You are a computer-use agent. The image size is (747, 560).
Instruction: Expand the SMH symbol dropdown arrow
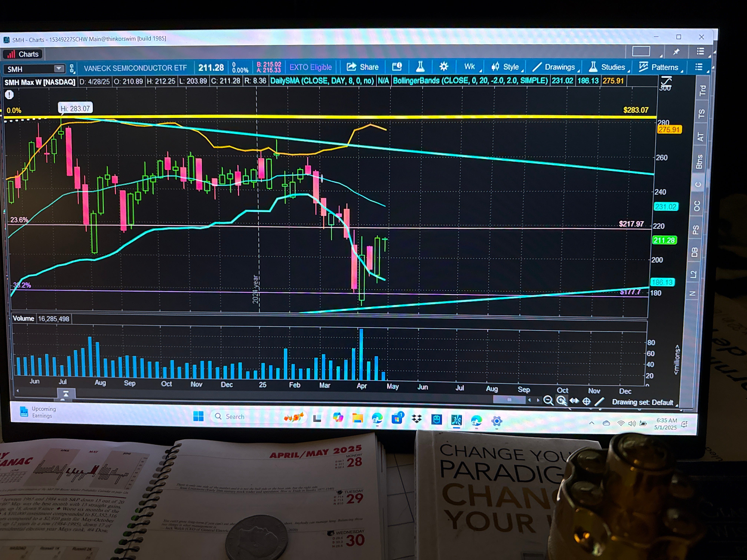tap(59, 69)
